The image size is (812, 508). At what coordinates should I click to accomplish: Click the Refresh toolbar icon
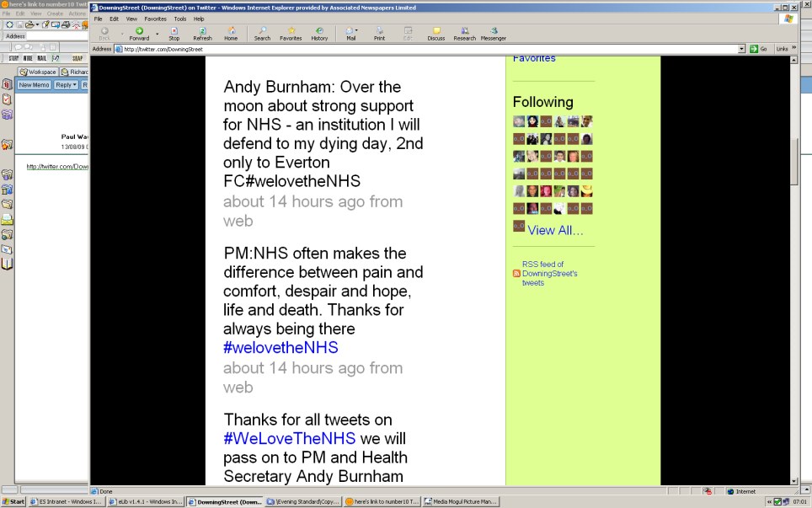pyautogui.click(x=202, y=33)
